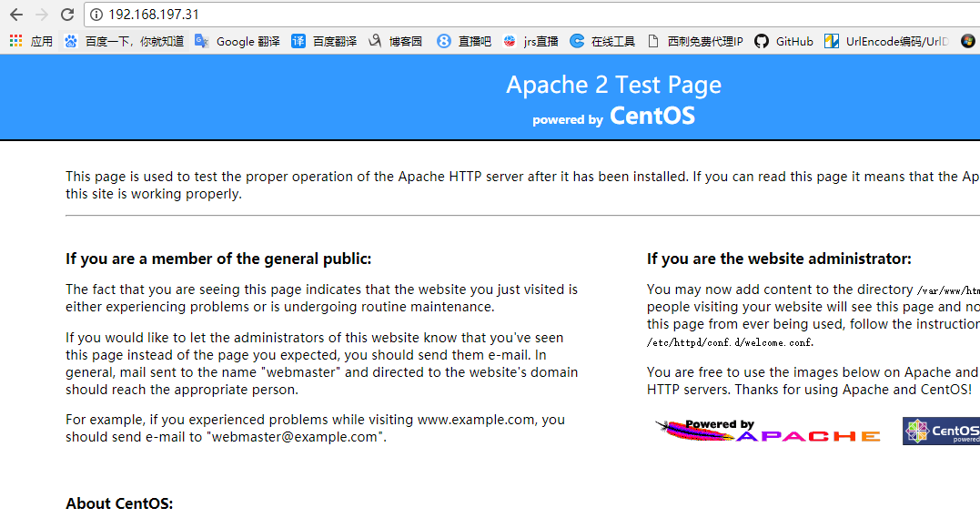Open the 直播吧 bookmark
The width and height of the screenshot is (980, 518).
464,41
